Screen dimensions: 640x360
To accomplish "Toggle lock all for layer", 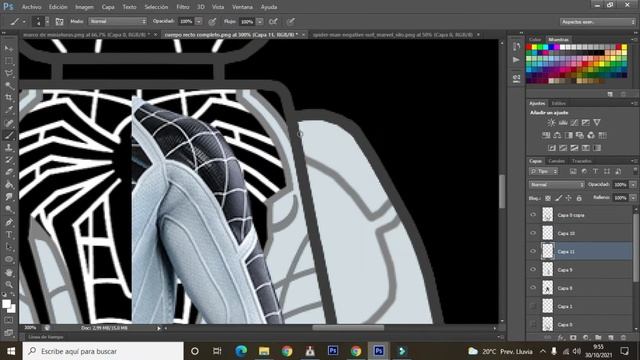I will (579, 198).
